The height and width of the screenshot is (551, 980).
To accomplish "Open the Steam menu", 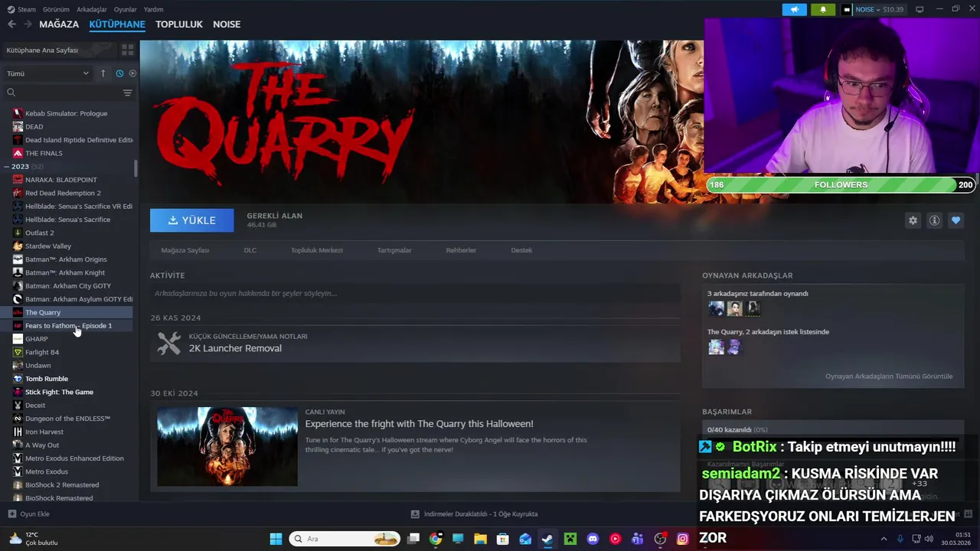I will (x=21, y=9).
